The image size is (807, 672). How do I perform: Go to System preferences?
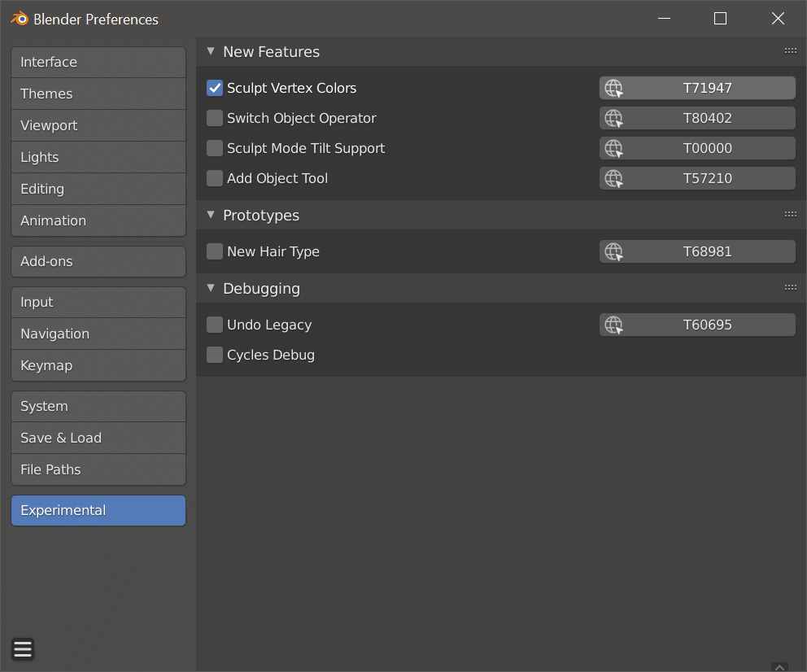pyautogui.click(x=98, y=407)
